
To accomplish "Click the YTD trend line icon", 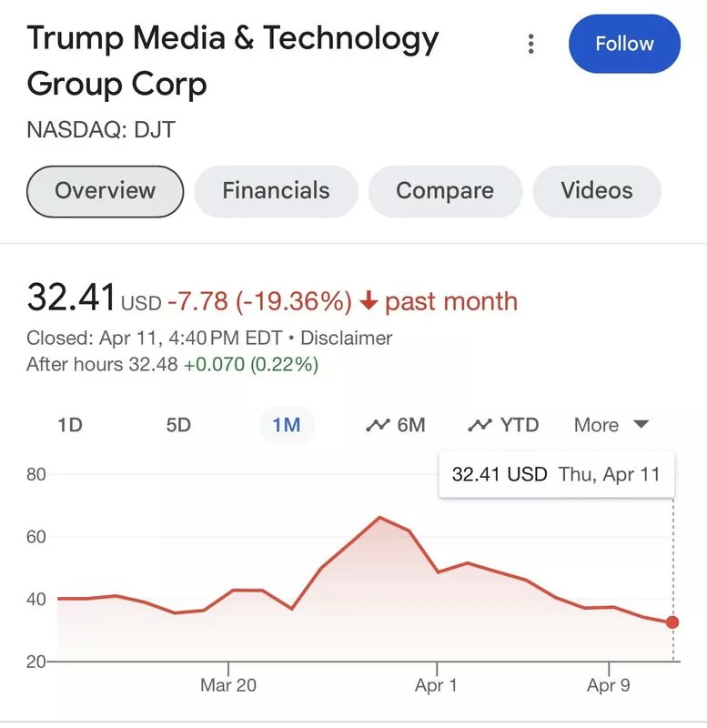I will (480, 425).
